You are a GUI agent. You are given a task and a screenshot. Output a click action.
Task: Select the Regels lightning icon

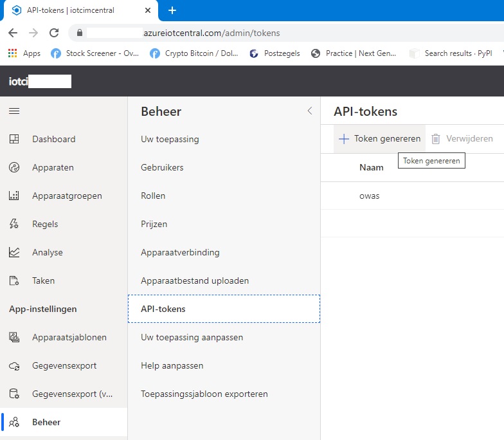pyautogui.click(x=14, y=224)
